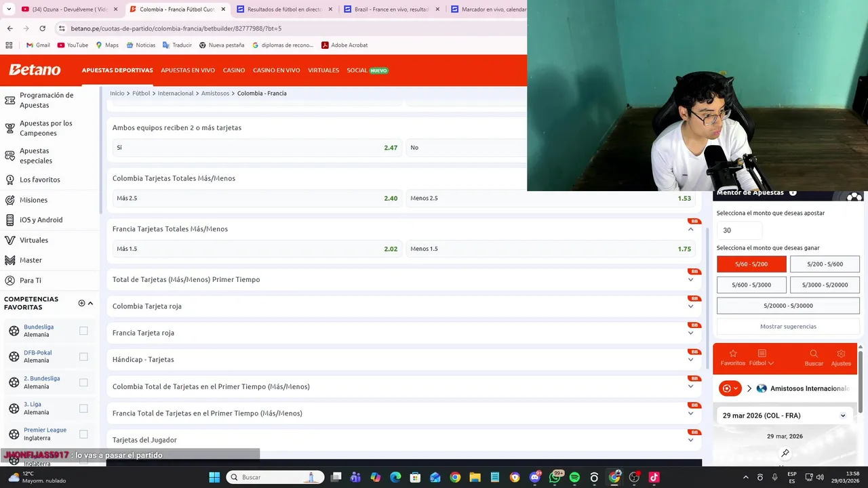868x488 pixels.
Task: Open Spotify from the taskbar
Action: pyautogui.click(x=574, y=477)
